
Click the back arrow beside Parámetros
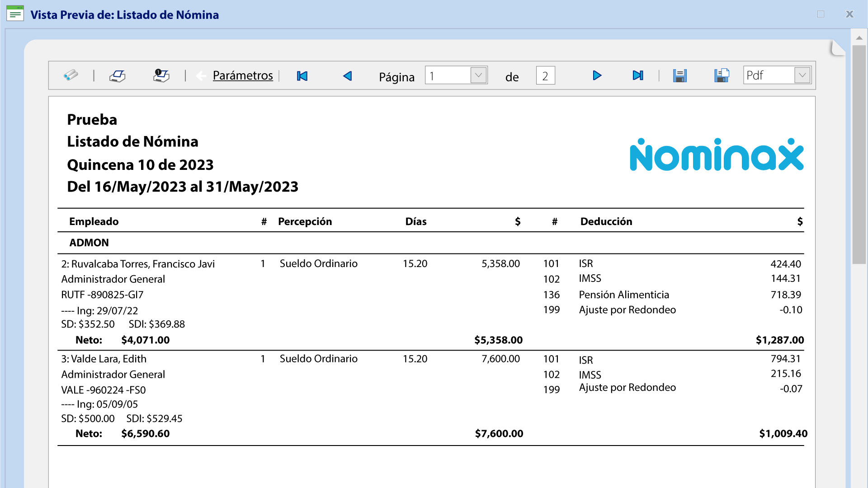click(201, 76)
